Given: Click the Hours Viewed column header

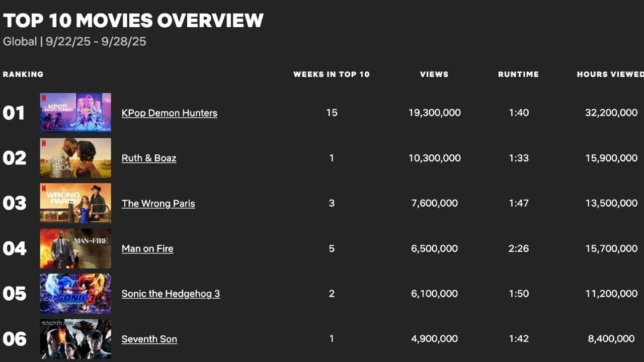Looking at the screenshot, I should [x=610, y=74].
